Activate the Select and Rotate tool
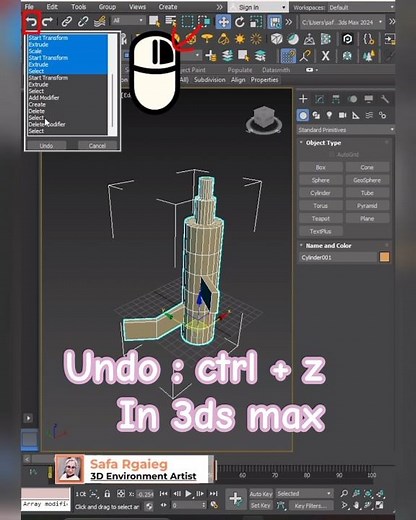 pyautogui.click(x=240, y=22)
